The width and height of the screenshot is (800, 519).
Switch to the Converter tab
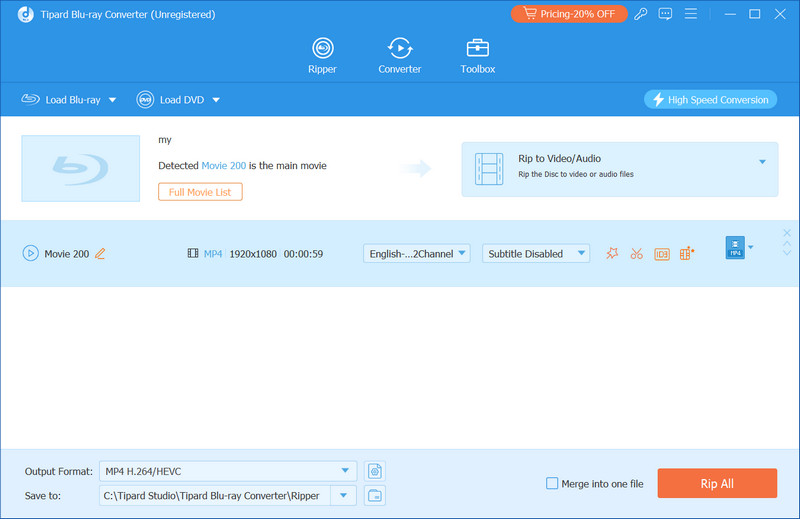coord(399,56)
